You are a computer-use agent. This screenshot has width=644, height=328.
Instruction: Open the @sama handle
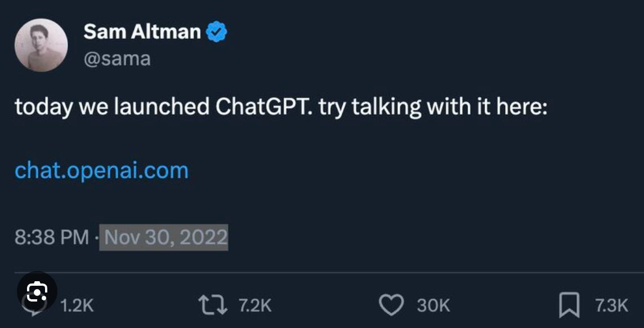[x=117, y=59]
